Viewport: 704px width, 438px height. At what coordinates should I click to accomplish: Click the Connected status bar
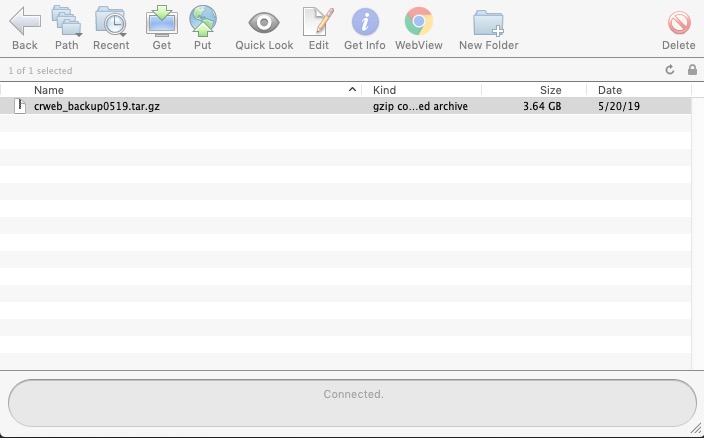tap(352, 403)
